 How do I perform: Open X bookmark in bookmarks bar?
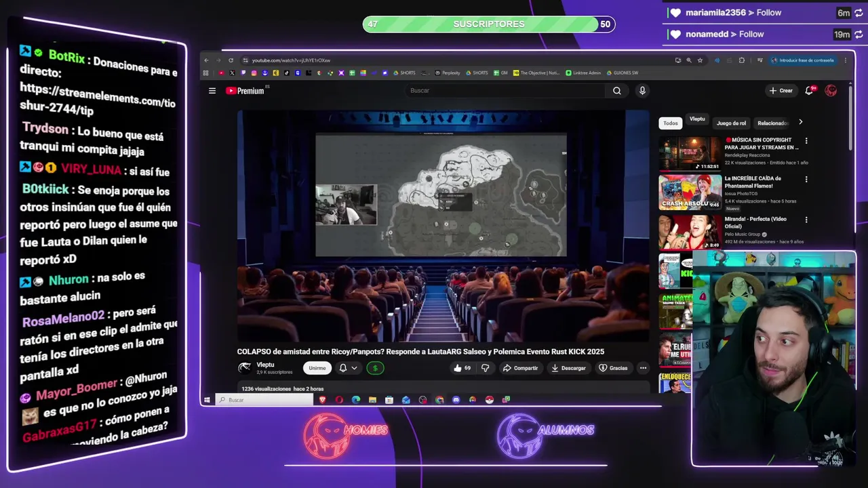click(233, 73)
